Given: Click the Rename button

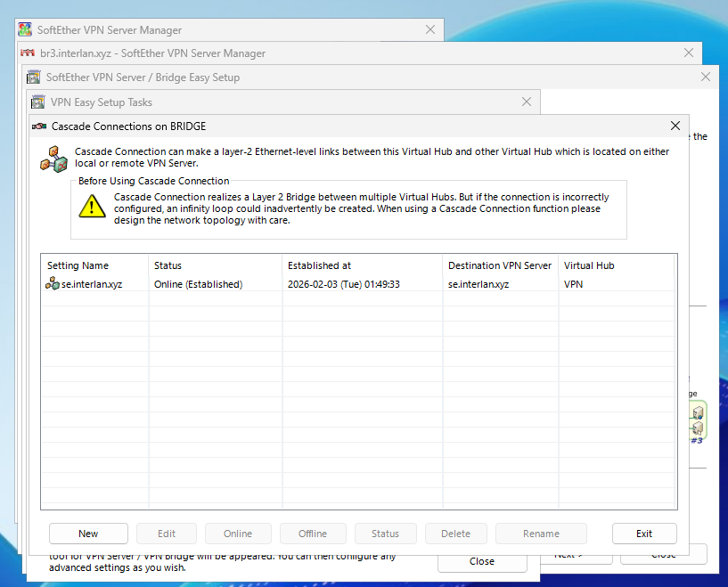Looking at the screenshot, I should [x=541, y=534].
